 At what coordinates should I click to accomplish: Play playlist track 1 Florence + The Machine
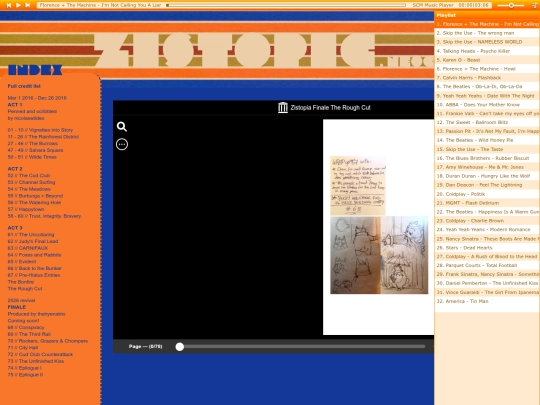pyautogui.click(x=487, y=24)
